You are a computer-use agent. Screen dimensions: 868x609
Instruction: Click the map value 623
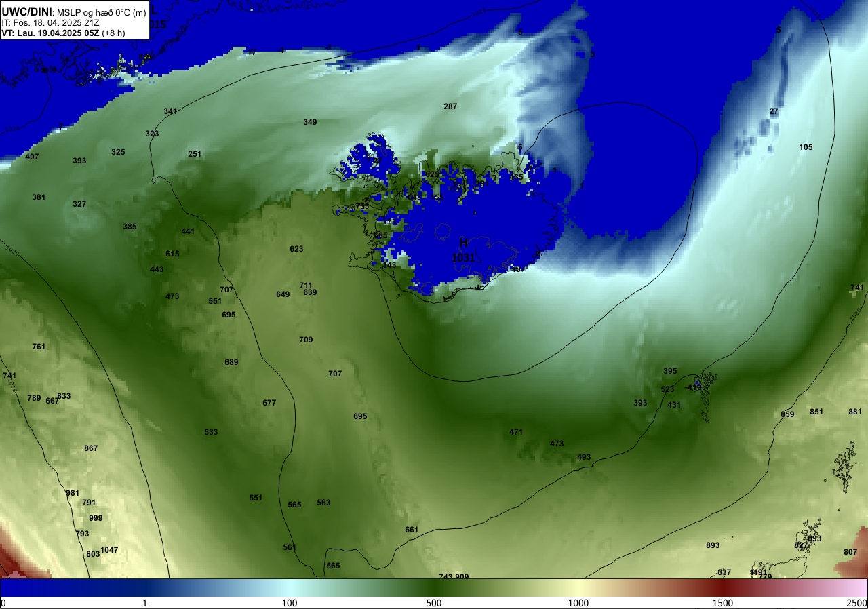pos(296,249)
